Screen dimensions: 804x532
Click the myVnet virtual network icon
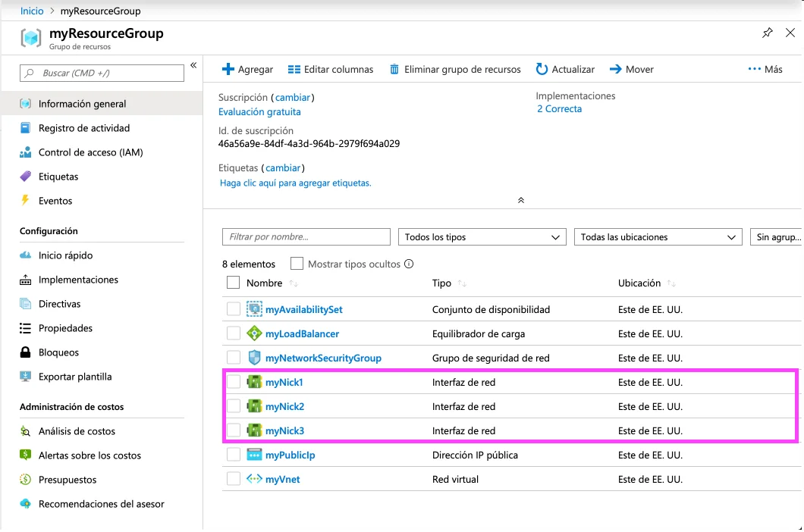click(x=254, y=479)
